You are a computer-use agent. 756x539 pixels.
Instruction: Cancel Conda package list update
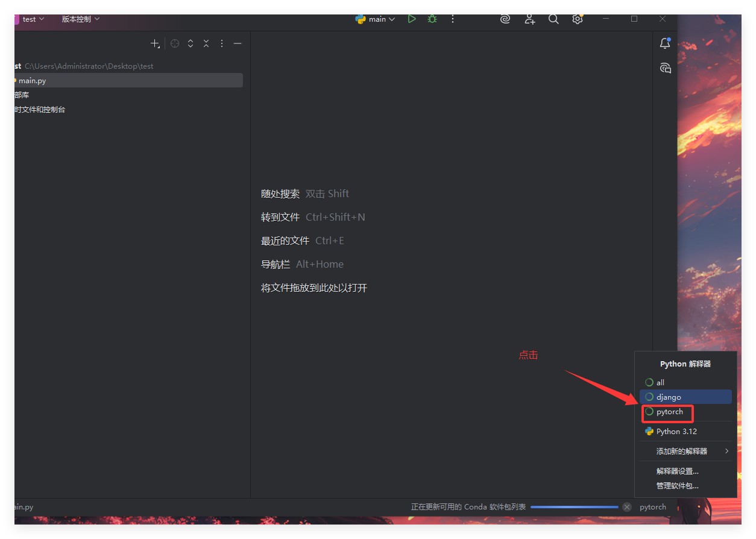coord(627,507)
